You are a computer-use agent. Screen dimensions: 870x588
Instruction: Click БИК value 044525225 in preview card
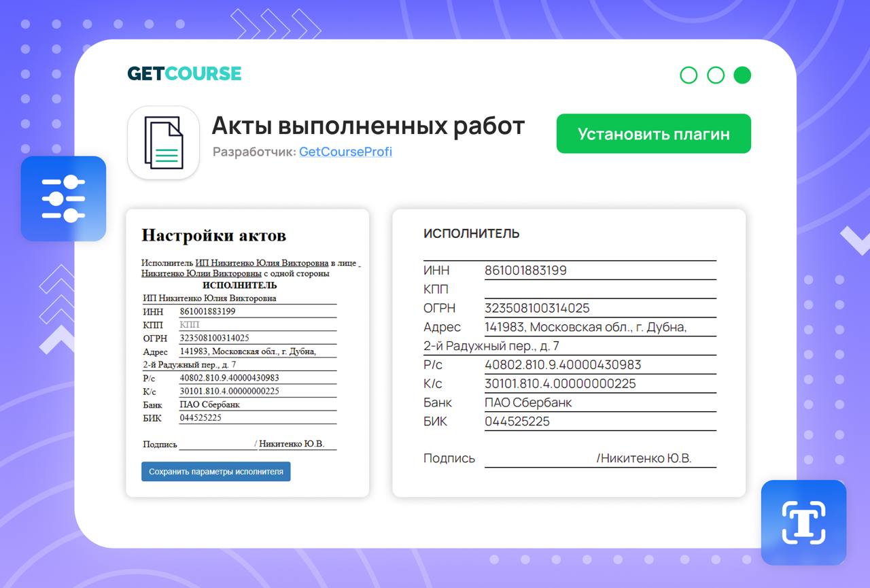coord(517,421)
